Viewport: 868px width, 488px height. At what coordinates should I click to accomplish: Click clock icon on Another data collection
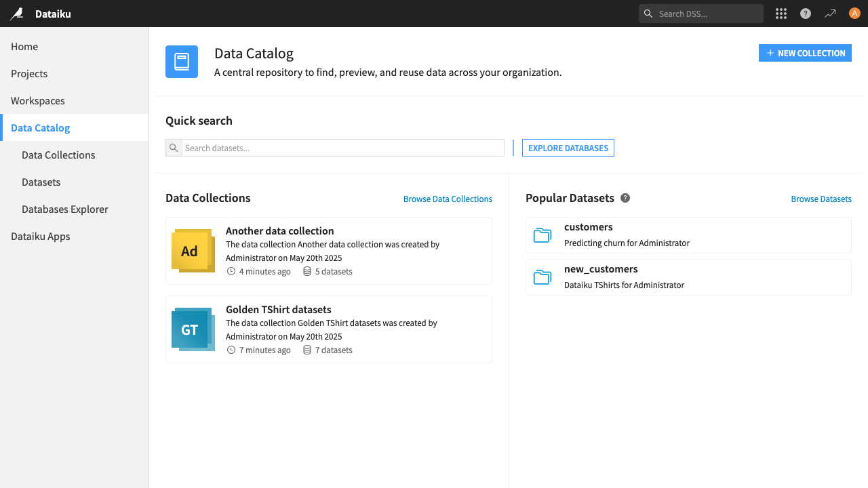coord(231,271)
